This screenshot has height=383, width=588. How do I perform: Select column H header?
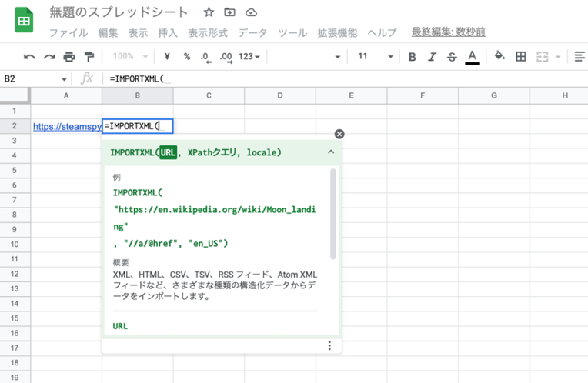560,95
